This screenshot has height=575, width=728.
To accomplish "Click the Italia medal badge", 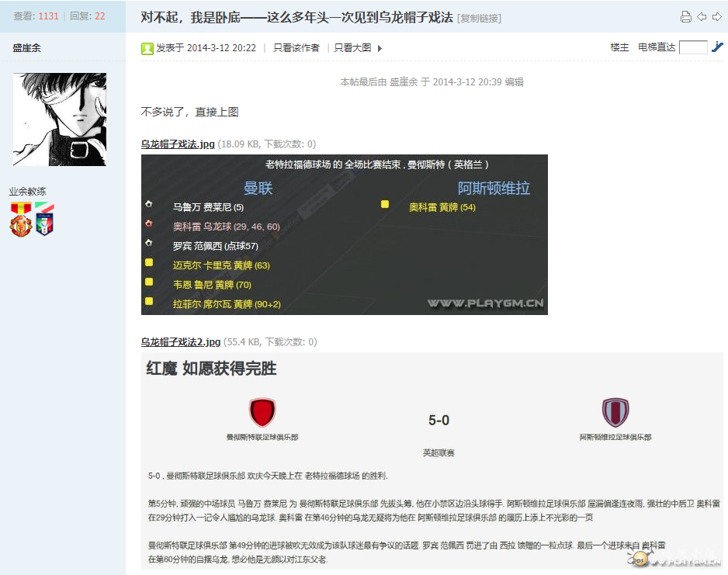I will 44,219.
